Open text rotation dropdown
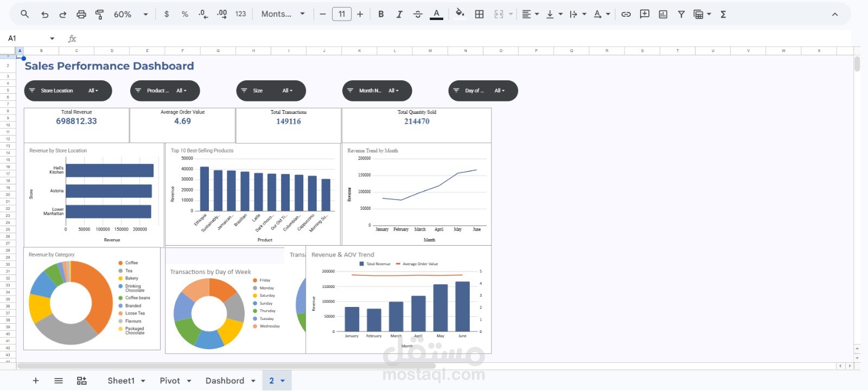 click(x=602, y=14)
